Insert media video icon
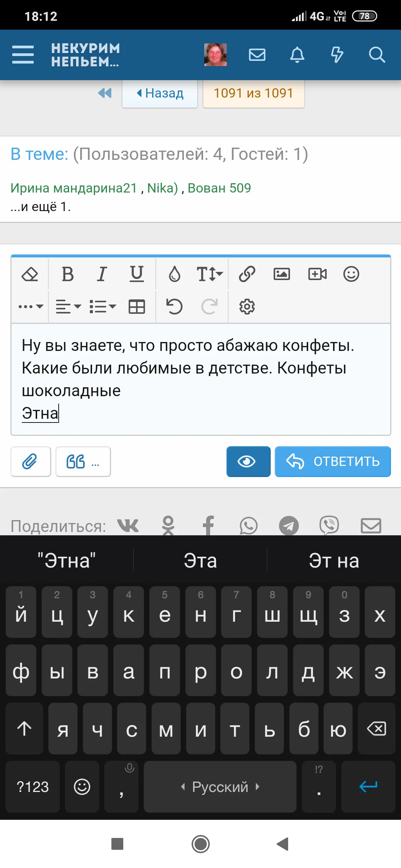Screen dimensions: 401x868 click(317, 274)
